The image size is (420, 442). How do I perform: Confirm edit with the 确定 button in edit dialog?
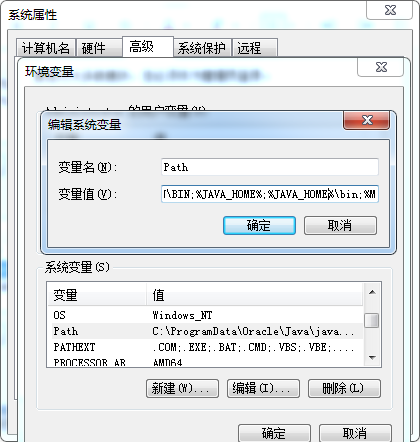pos(259,226)
